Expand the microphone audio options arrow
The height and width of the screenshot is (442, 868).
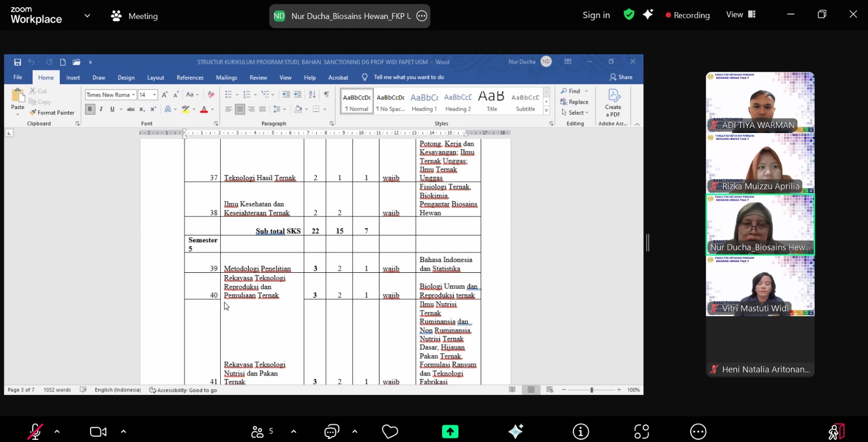coord(57,432)
